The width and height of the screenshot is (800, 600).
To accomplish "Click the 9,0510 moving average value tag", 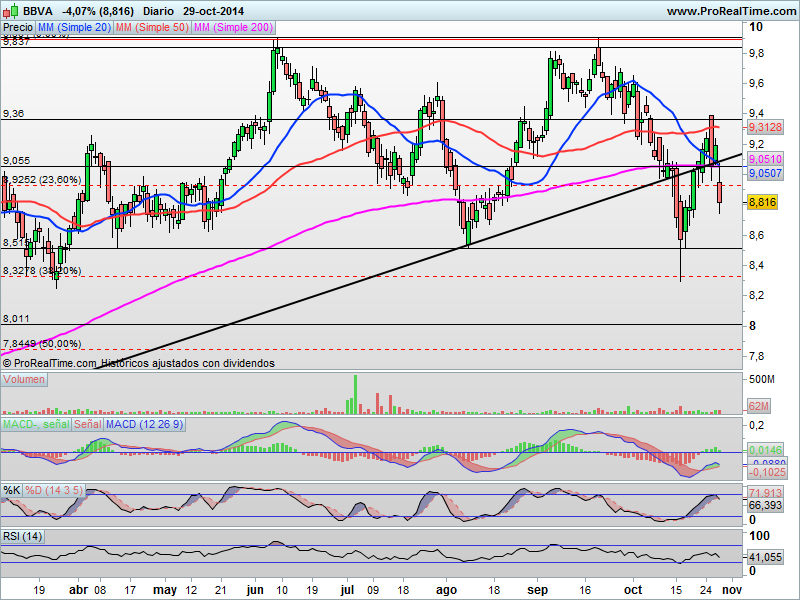I will pyautogui.click(x=765, y=159).
